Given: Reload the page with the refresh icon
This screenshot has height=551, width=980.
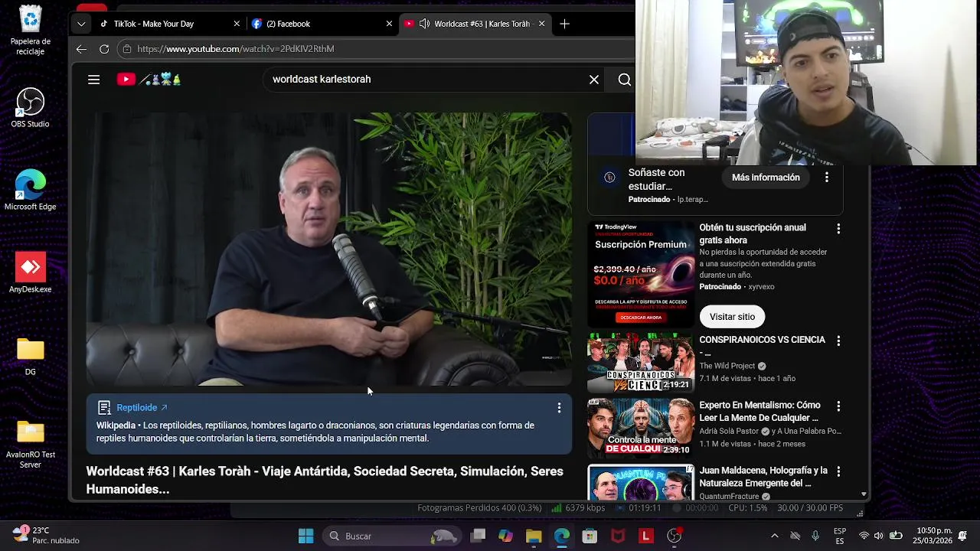Looking at the screenshot, I should pyautogui.click(x=104, y=49).
